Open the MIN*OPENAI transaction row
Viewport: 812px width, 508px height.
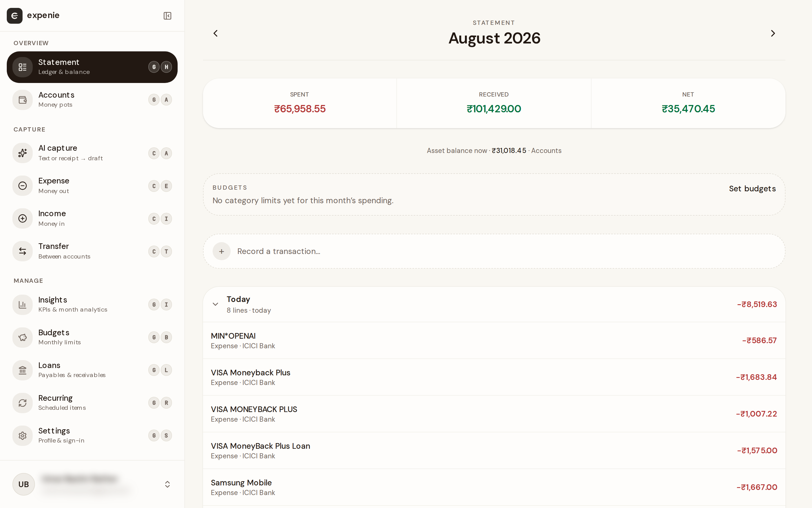pyautogui.click(x=494, y=340)
